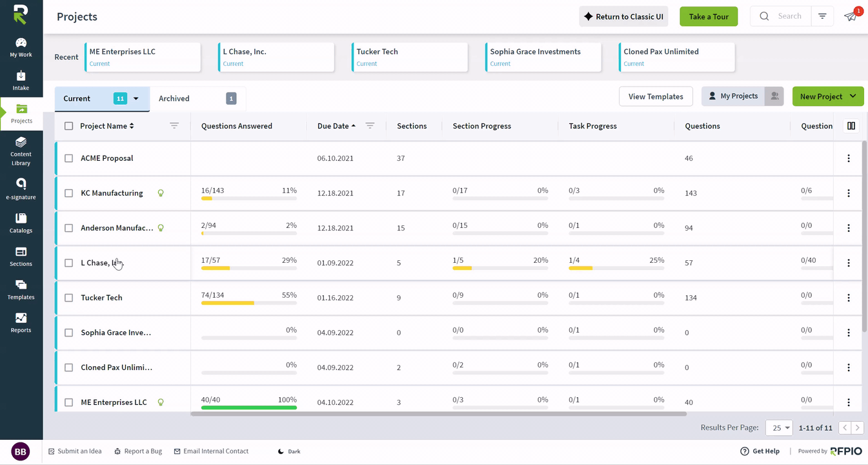Screen dimensions: 868x465
Task: Click Submit an Idea link
Action: (75, 451)
